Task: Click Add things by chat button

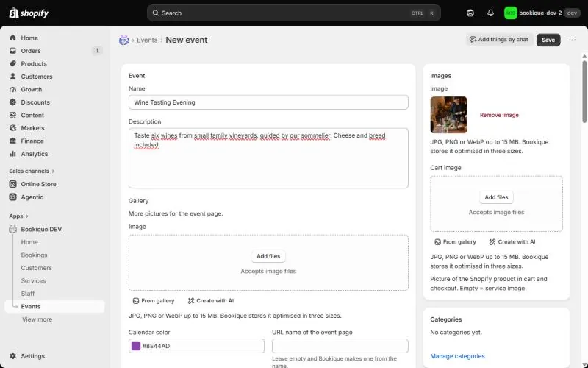Action: coord(499,40)
